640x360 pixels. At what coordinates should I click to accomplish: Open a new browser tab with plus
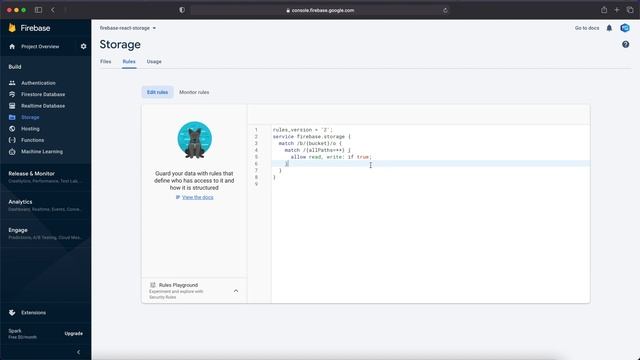point(617,10)
